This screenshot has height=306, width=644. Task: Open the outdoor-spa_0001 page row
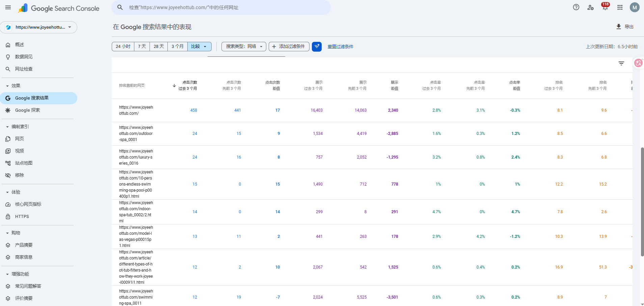coord(372,134)
